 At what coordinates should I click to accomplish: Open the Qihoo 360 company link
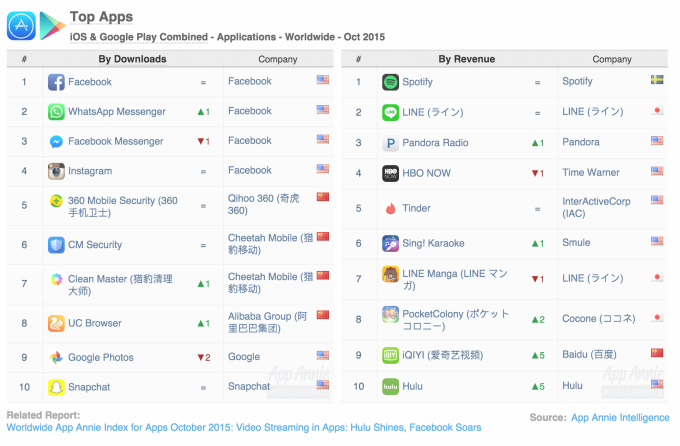(x=263, y=204)
